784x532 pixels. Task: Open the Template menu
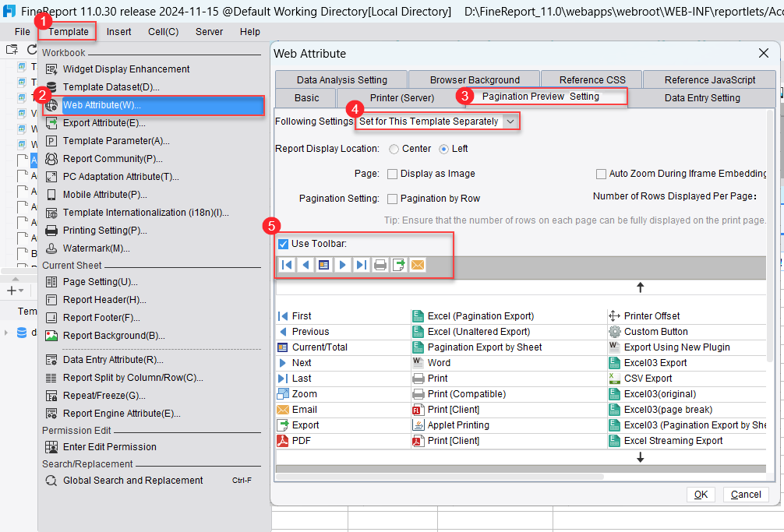click(69, 31)
